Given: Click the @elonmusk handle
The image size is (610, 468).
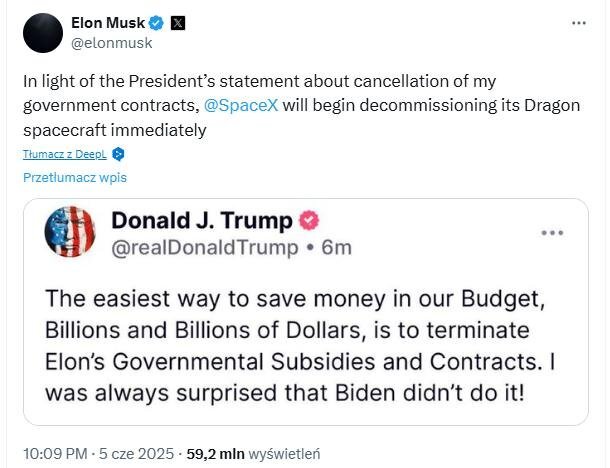Looking at the screenshot, I should pyautogui.click(x=112, y=43).
